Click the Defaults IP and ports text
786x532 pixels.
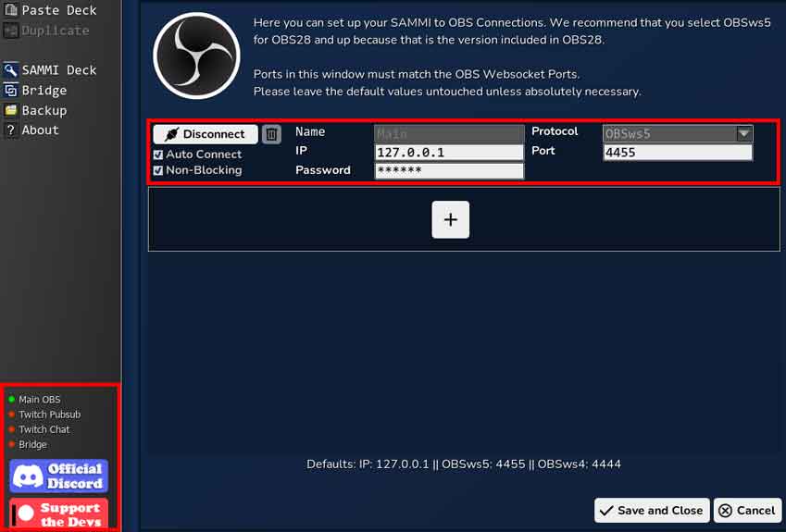pyautogui.click(x=464, y=464)
